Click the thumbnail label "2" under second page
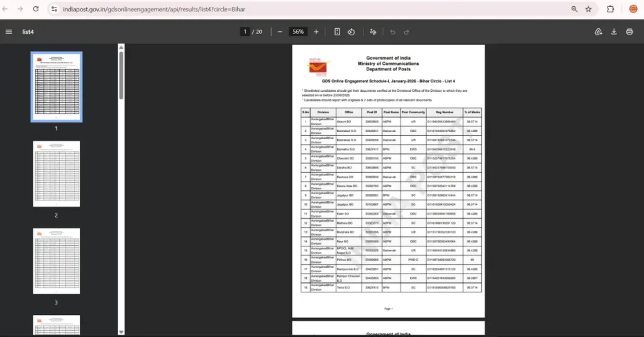Viewport: 644px width, 337px height. (56, 215)
